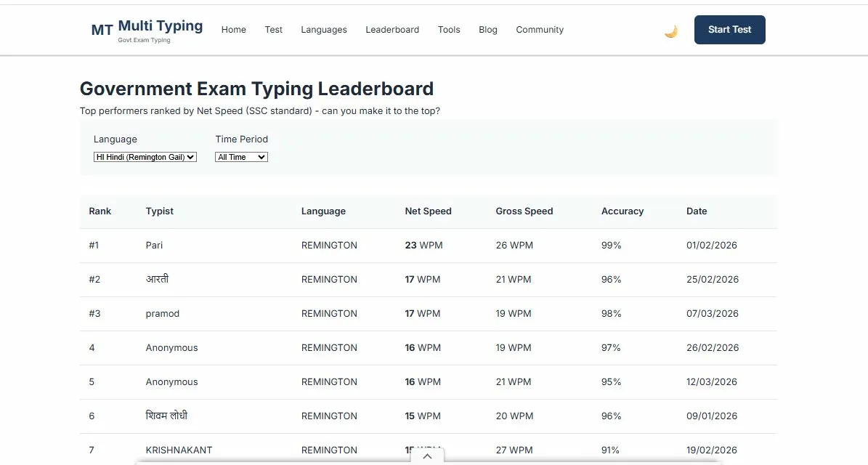Image resolution: width=868 pixels, height=465 pixels.
Task: Click typist KRISHNAKANT in row 7
Action: [x=179, y=450]
